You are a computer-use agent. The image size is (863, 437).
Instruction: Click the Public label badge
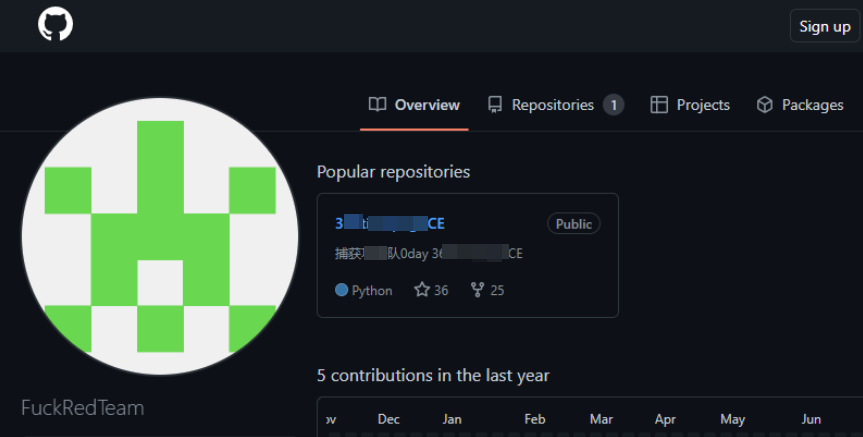(x=573, y=223)
